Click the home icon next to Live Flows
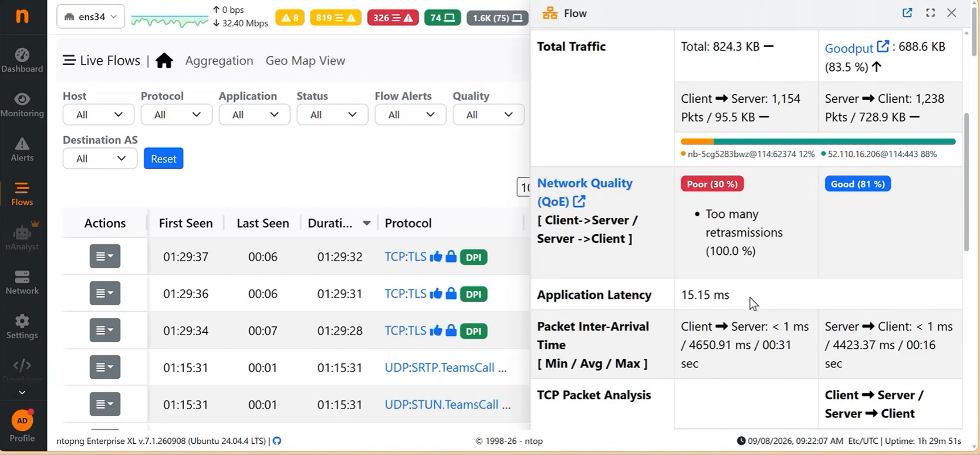Viewport: 980px width, 455px height. coord(164,60)
